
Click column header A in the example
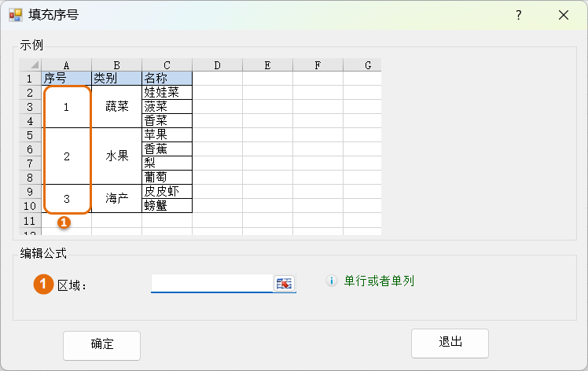[66, 65]
